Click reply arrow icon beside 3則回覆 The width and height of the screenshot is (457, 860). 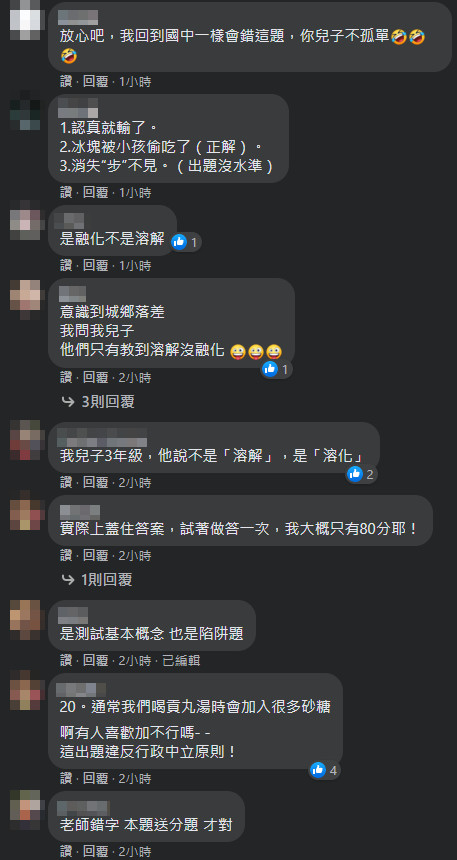point(68,402)
